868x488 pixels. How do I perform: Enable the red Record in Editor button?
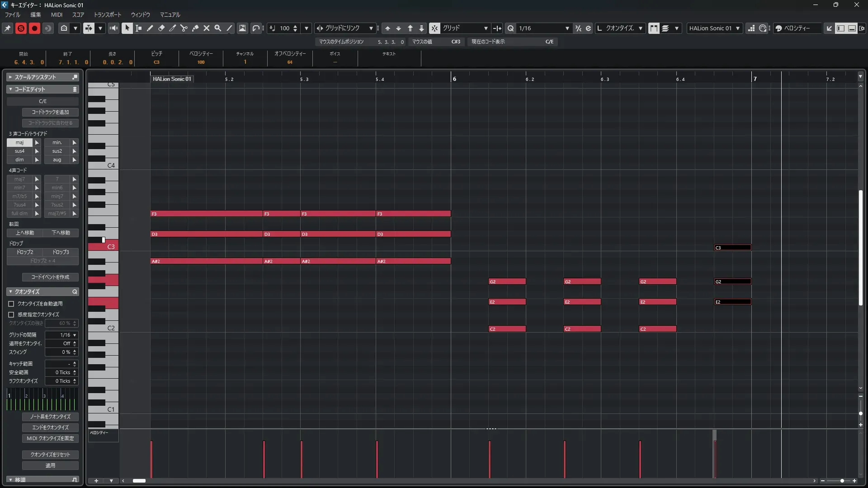[34, 28]
